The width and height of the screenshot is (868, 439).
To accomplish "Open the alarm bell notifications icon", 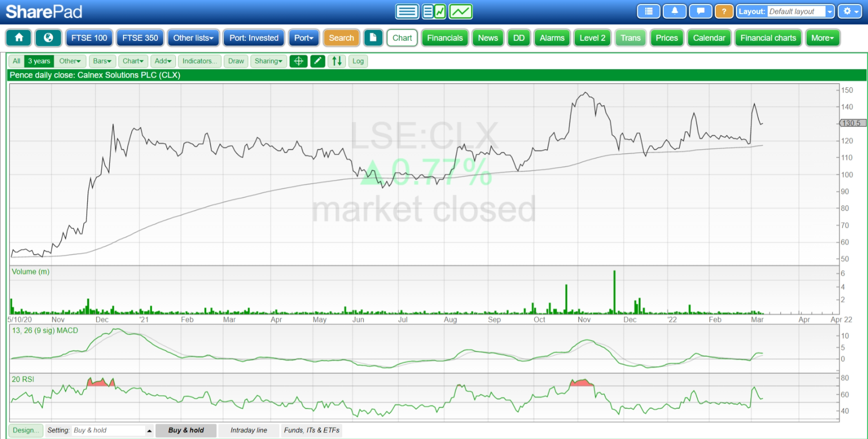I will [x=674, y=11].
